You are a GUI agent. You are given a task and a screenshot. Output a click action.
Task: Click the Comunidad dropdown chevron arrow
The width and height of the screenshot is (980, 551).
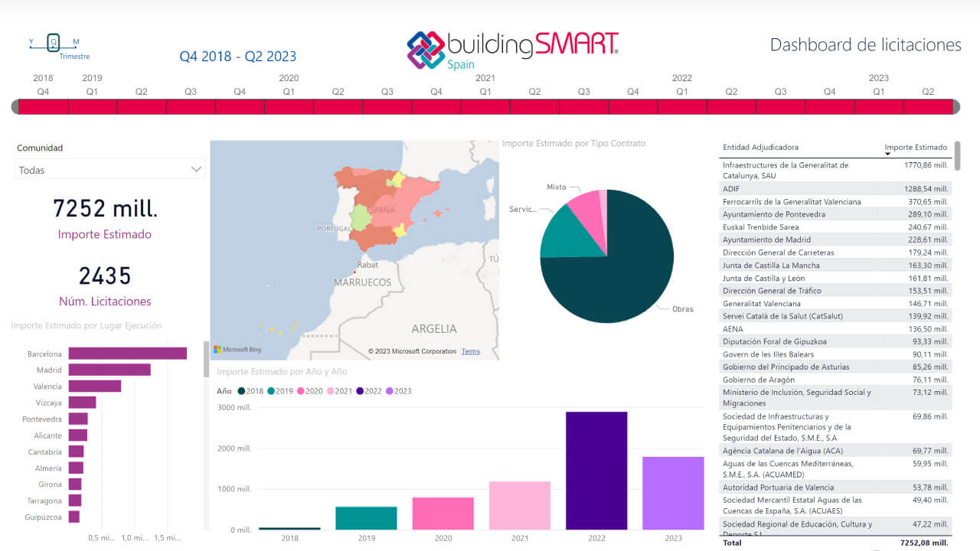[x=196, y=169]
